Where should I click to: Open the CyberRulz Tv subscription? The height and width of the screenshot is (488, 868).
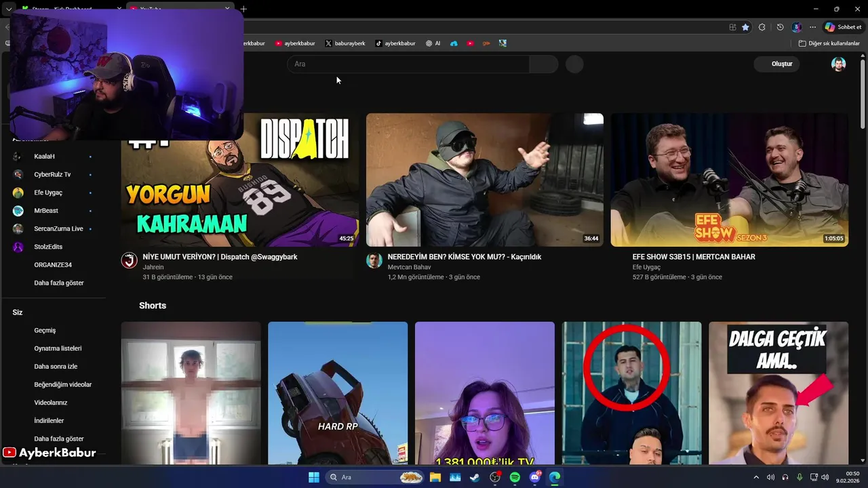(53, 174)
